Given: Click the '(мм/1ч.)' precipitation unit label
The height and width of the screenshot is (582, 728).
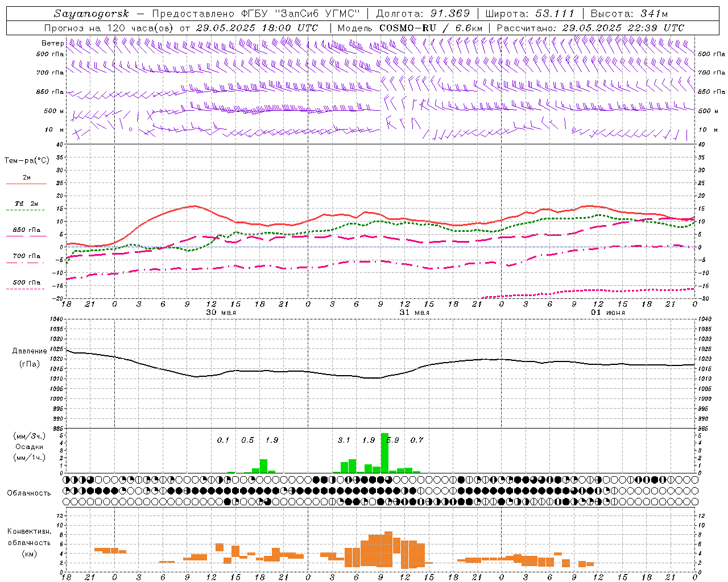Looking at the screenshot, I should [x=30, y=458].
